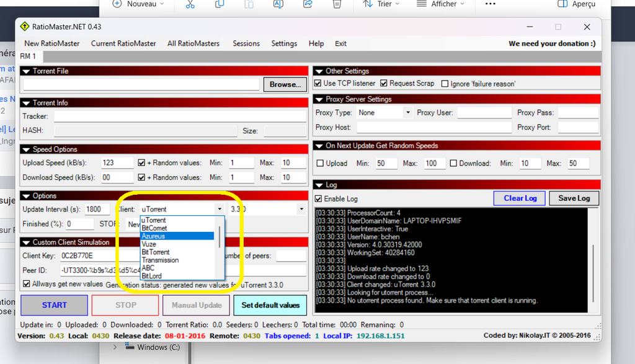Select Azureus from the client list
Image resolution: width=635 pixels, height=364 pixels.
pyautogui.click(x=177, y=236)
